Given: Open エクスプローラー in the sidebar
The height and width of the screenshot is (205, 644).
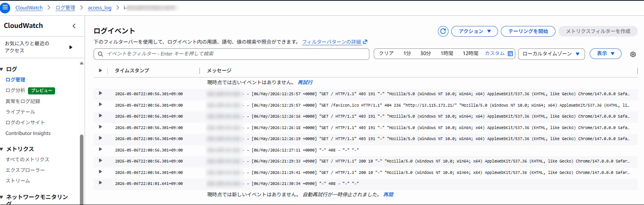Looking at the screenshot, I should pyautogui.click(x=25, y=170).
